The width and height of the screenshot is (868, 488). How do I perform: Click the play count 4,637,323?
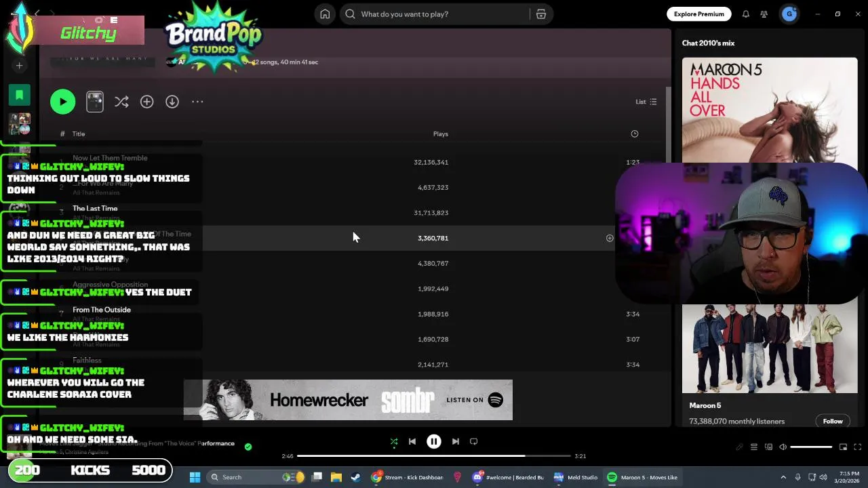[x=433, y=188]
